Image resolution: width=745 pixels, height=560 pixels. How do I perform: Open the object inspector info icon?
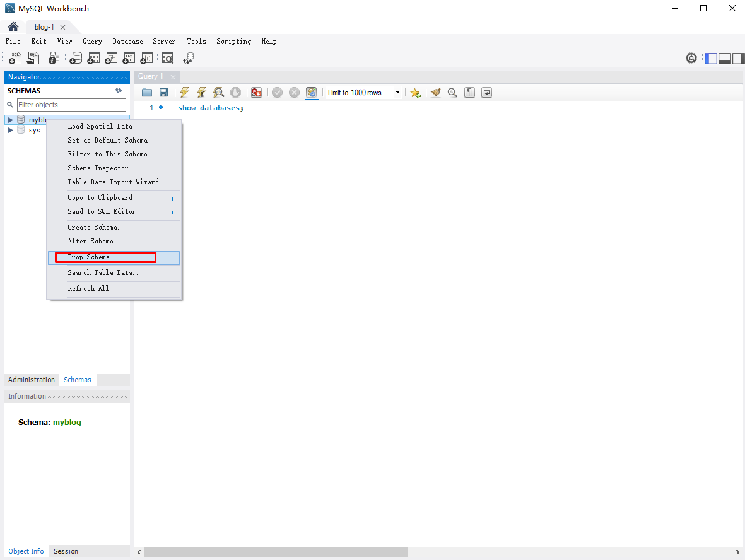pyautogui.click(x=54, y=59)
